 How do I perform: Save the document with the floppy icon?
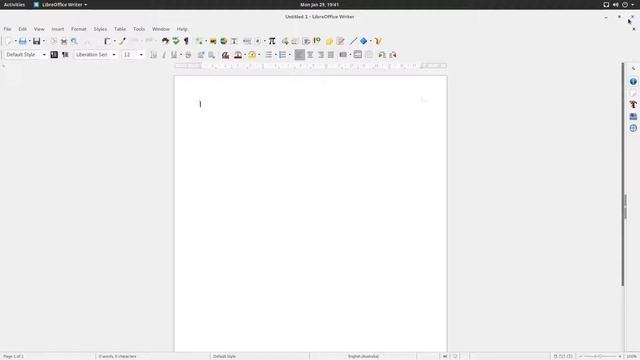point(37,41)
